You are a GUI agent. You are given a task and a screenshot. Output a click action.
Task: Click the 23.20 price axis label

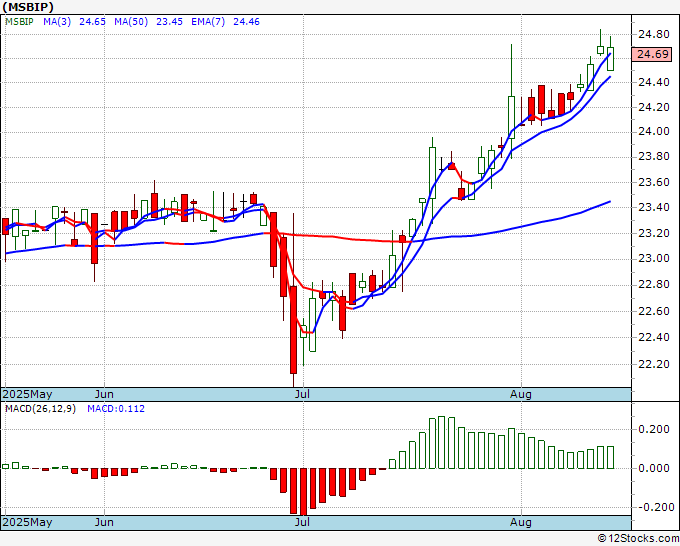point(654,233)
